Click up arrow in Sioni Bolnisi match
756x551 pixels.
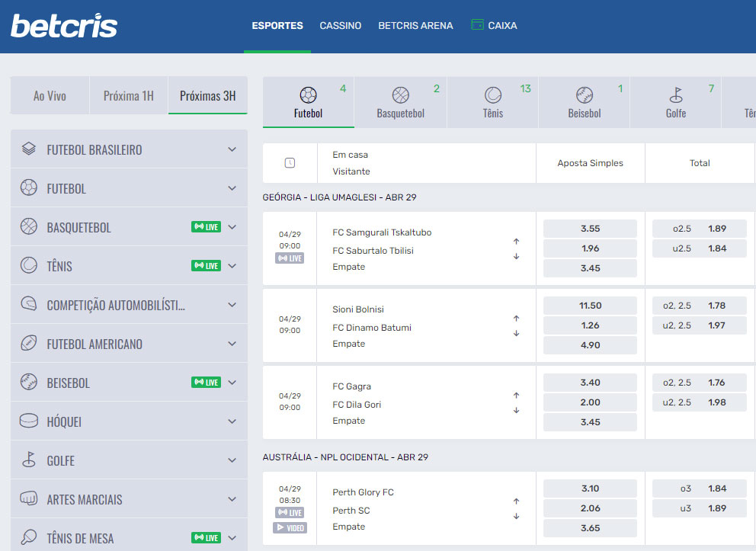(517, 318)
